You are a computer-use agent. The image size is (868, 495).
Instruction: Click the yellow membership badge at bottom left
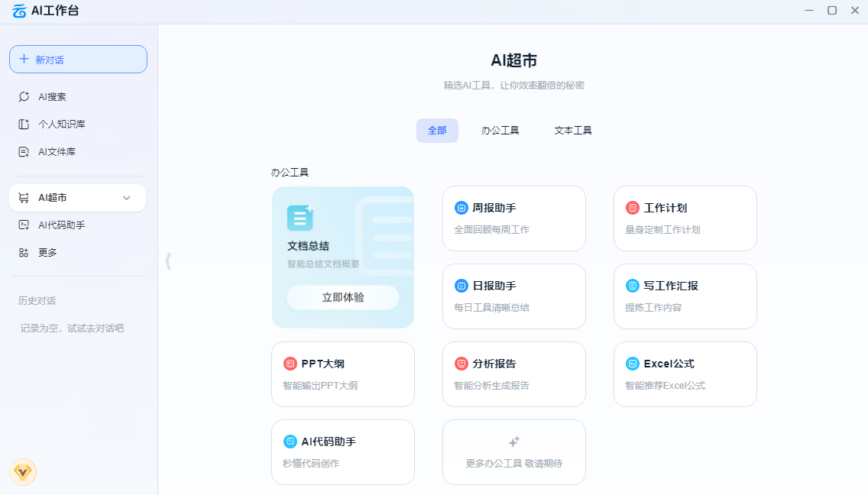(x=22, y=472)
